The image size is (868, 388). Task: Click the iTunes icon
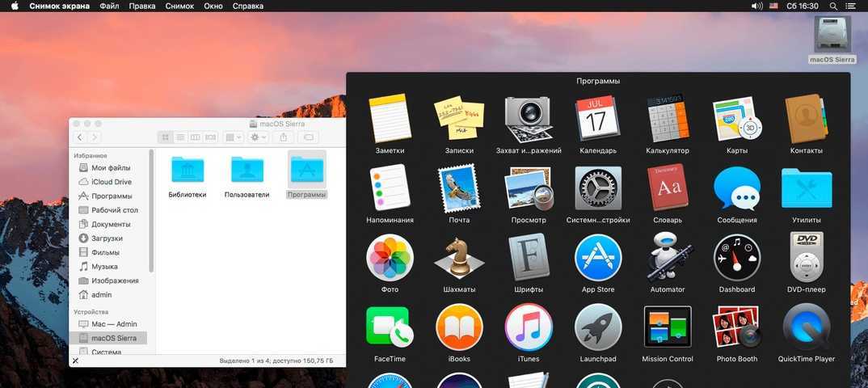[x=529, y=327]
